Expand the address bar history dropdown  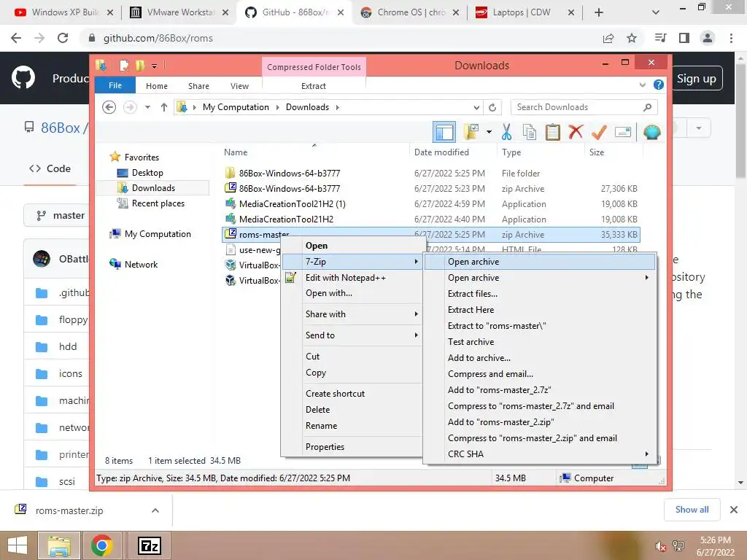(x=476, y=107)
